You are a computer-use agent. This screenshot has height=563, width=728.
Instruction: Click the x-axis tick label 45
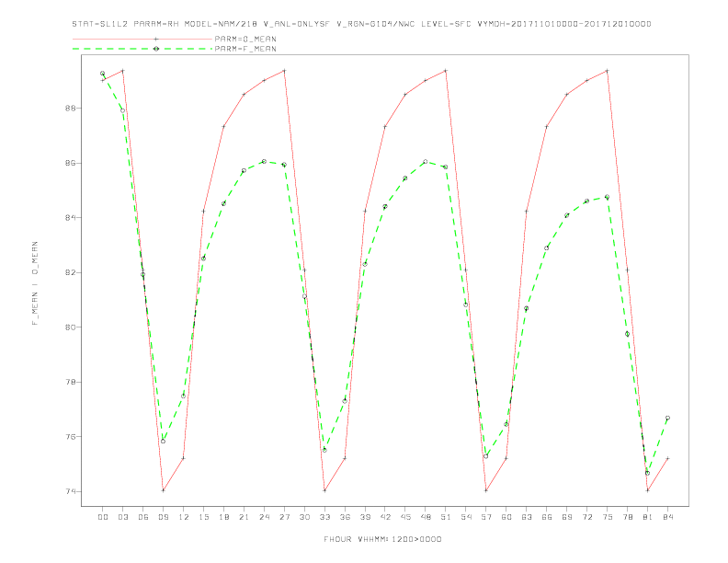pos(405,517)
